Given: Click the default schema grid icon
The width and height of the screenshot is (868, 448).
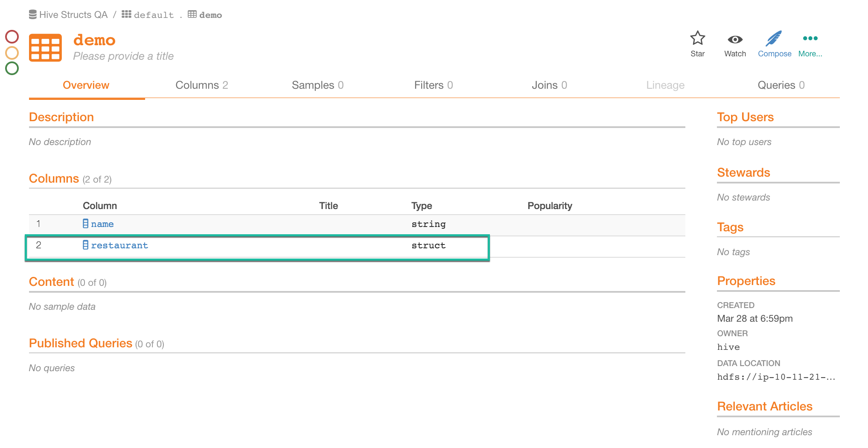Looking at the screenshot, I should [126, 15].
